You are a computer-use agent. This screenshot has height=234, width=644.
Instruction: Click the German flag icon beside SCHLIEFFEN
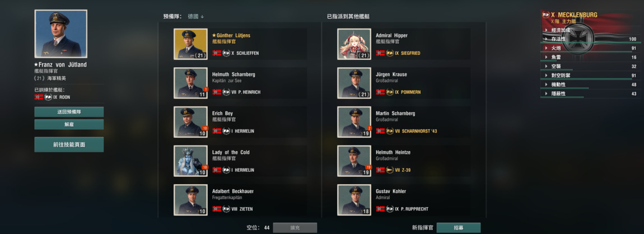[217, 53]
